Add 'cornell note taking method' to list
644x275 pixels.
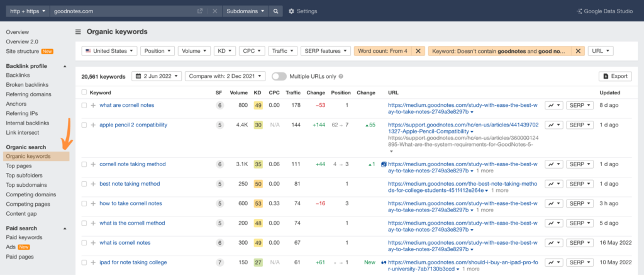point(93,164)
